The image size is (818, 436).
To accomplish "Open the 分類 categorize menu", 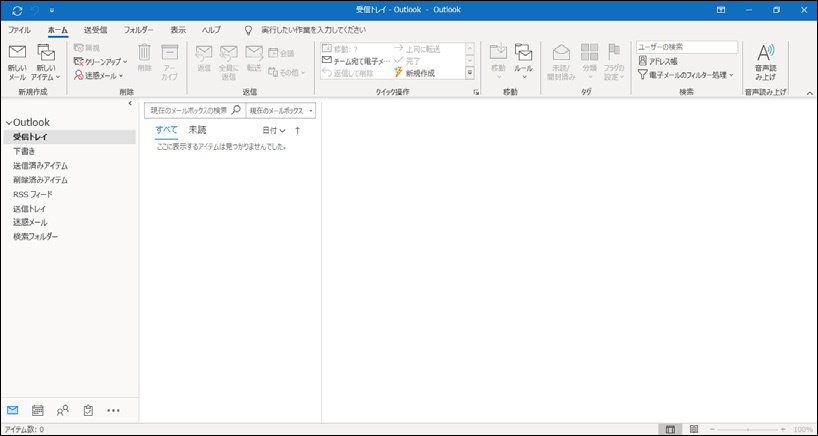I will coord(590,63).
